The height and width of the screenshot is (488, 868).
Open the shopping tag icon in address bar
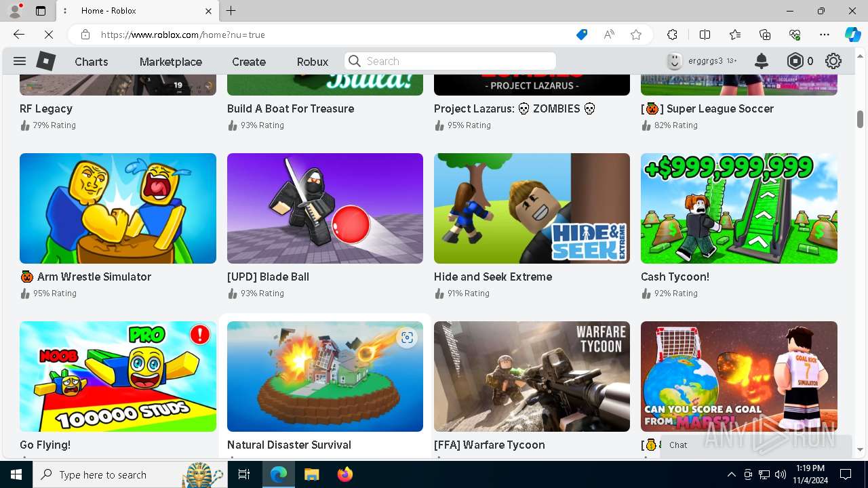coord(582,35)
